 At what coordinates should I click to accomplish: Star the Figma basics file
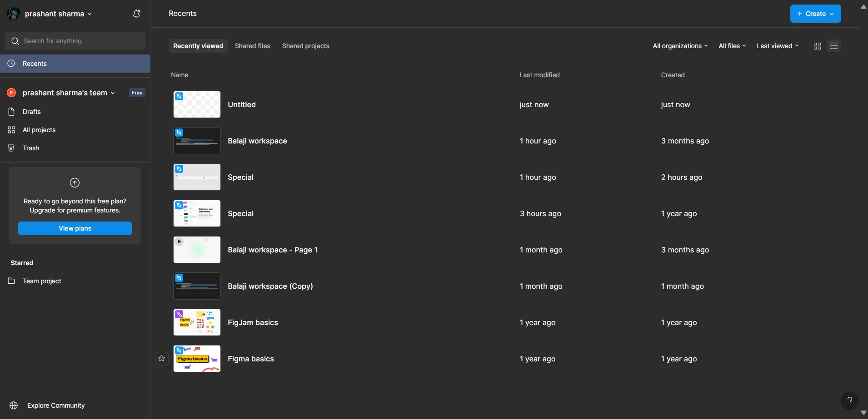pos(161,359)
